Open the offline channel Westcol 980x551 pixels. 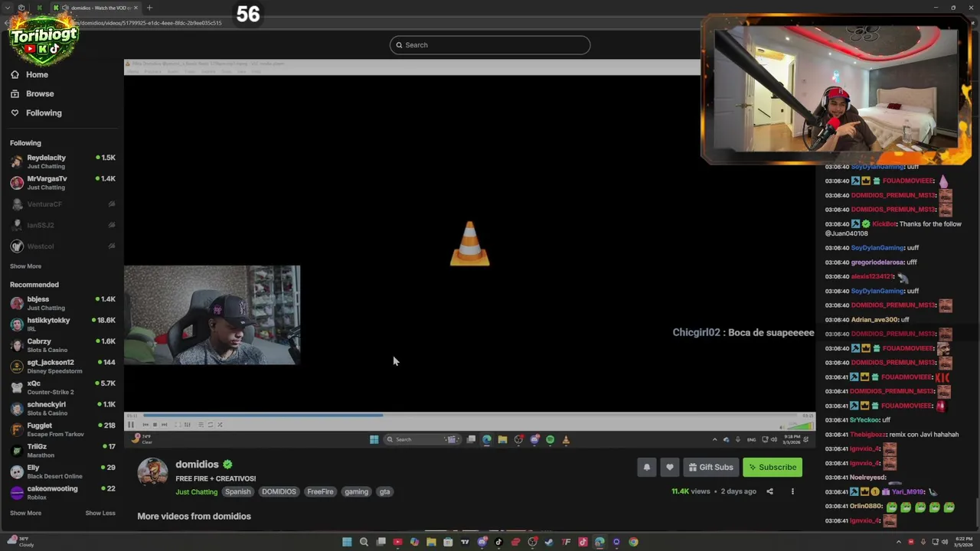click(x=63, y=246)
